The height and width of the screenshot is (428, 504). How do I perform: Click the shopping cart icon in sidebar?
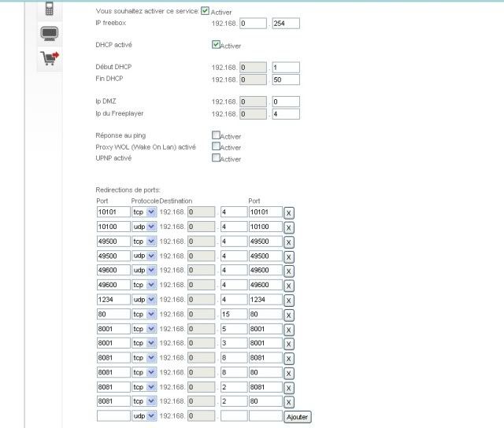click(49, 58)
